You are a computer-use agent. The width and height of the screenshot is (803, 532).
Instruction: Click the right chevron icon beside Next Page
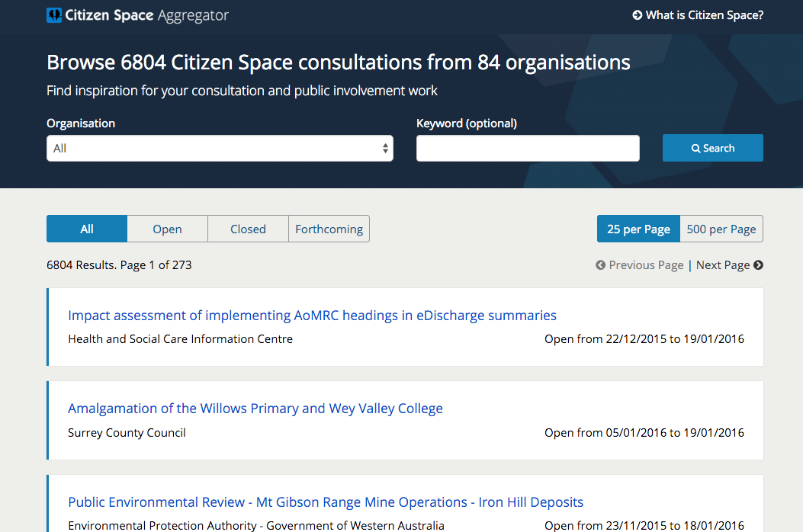pos(758,264)
